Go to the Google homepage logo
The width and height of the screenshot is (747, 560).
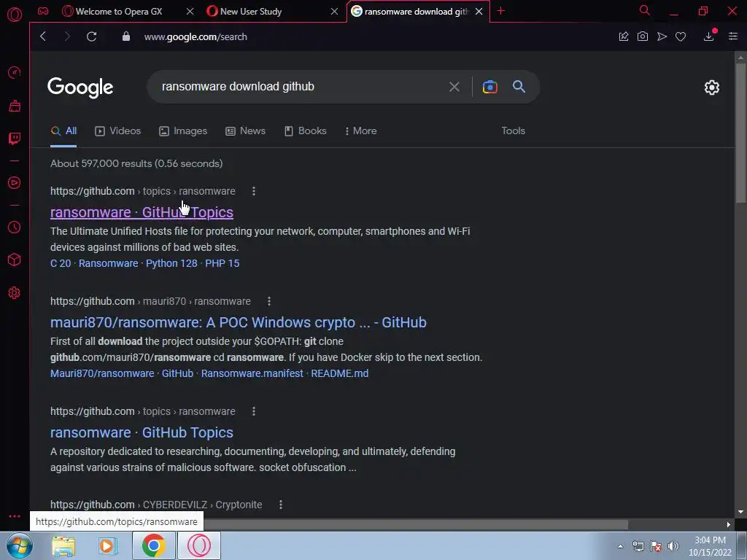tap(80, 87)
